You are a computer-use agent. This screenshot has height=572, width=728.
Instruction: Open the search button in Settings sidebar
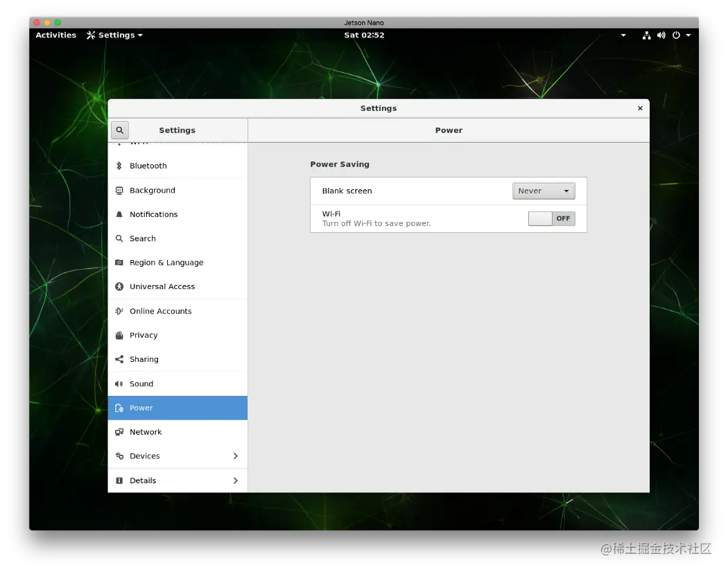120,130
